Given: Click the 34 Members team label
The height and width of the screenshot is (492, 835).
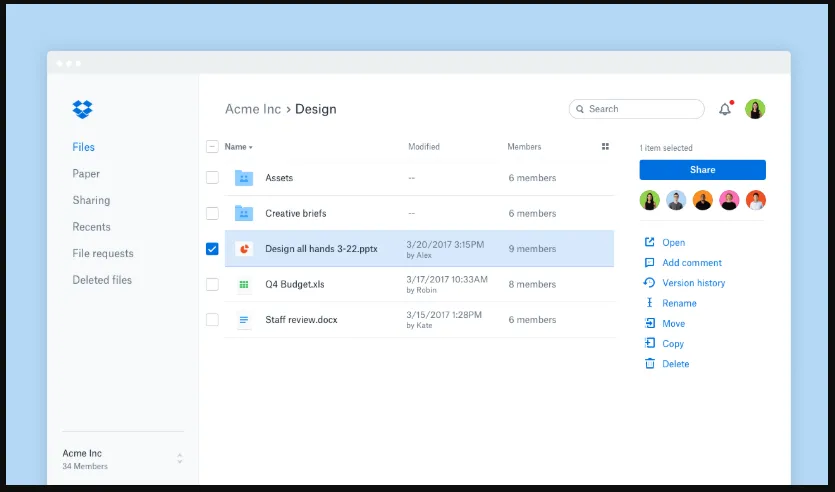Looking at the screenshot, I should coord(85,466).
